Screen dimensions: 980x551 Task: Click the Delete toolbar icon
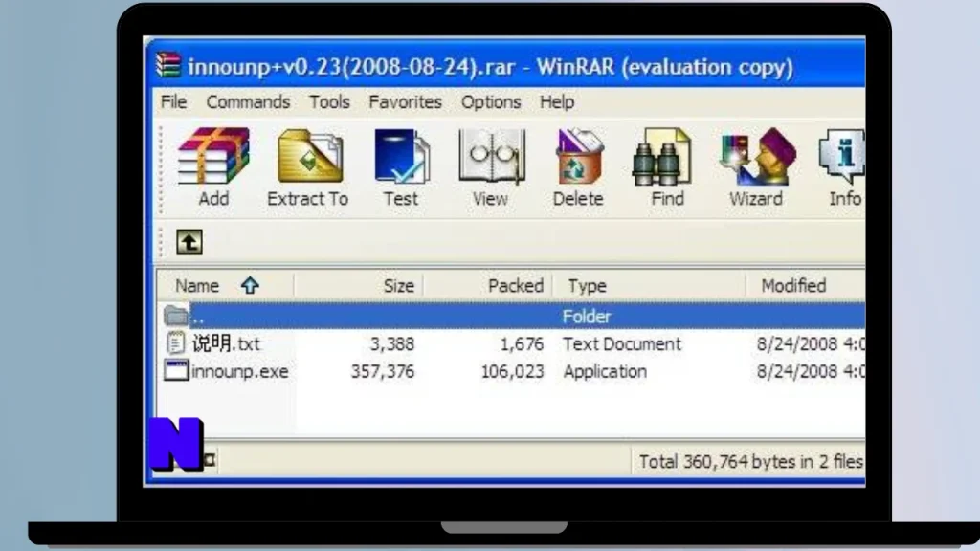pos(579,157)
